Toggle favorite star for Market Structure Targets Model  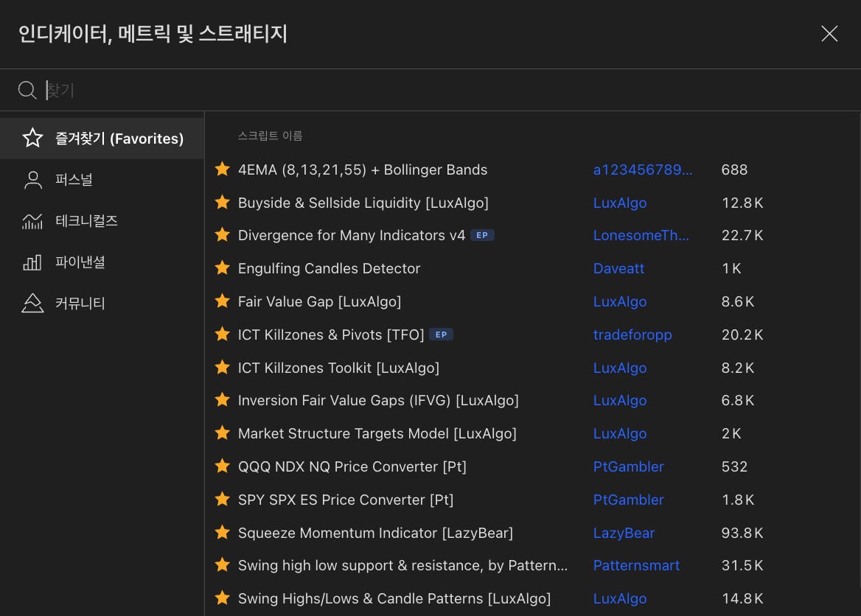click(x=223, y=433)
